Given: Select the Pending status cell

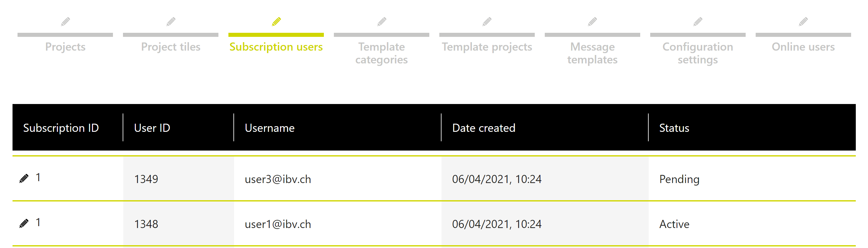Looking at the screenshot, I should tap(679, 179).
